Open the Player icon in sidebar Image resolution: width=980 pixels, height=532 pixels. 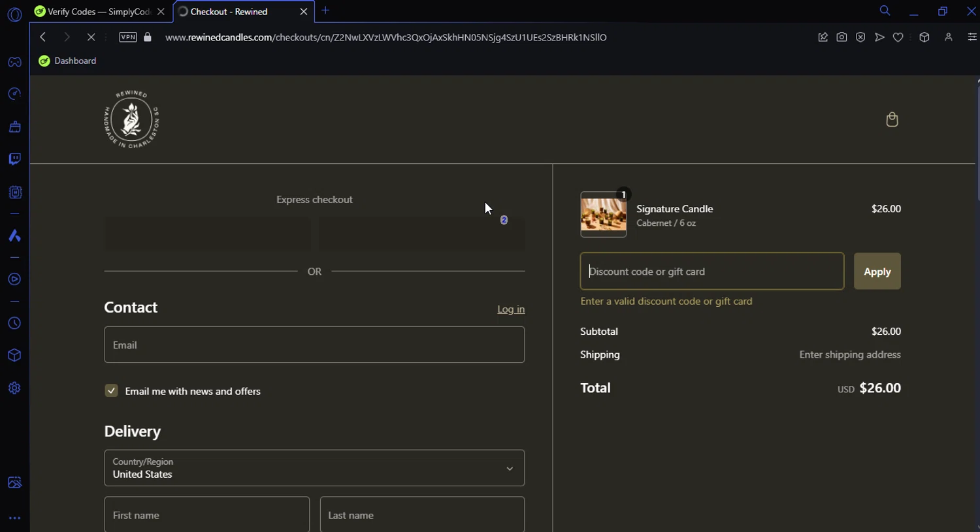point(14,279)
